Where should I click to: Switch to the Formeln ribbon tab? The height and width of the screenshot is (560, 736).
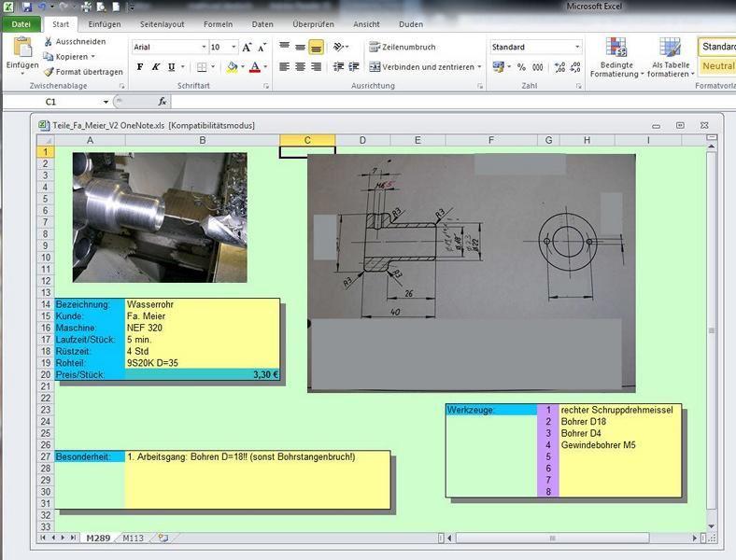coord(218,24)
